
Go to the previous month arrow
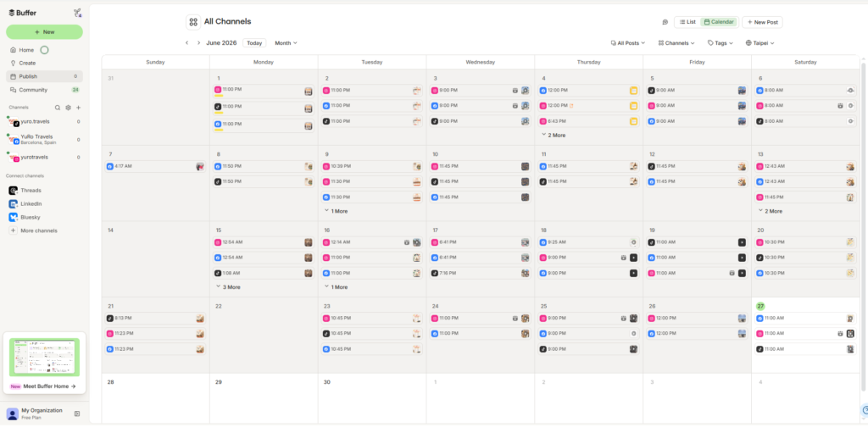pyautogui.click(x=187, y=42)
